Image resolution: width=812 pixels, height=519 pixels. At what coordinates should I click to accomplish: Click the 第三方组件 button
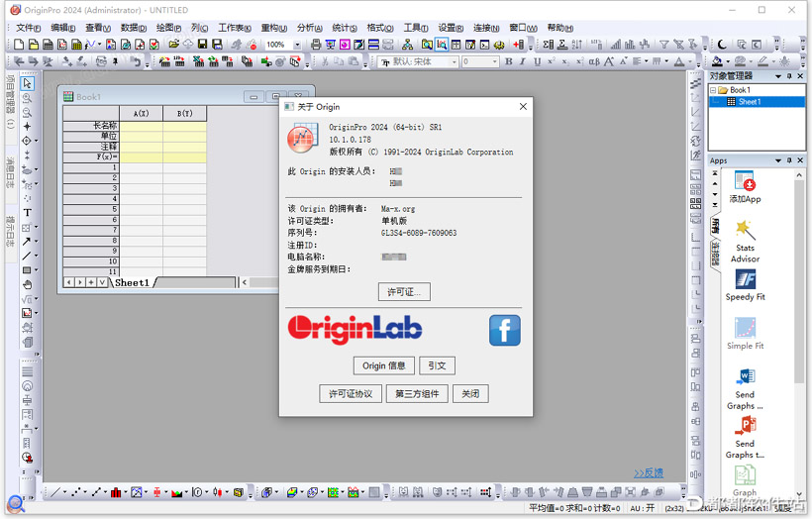pyautogui.click(x=417, y=393)
